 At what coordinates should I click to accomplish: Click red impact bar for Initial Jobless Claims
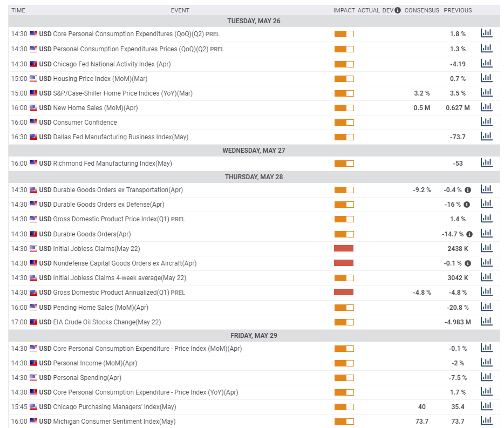[344, 248]
